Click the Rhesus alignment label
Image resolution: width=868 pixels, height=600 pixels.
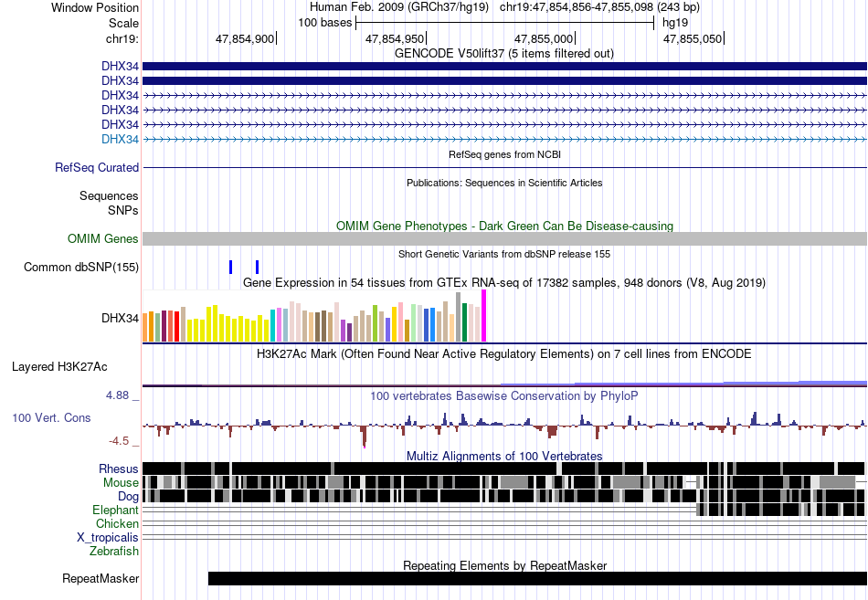point(119,468)
